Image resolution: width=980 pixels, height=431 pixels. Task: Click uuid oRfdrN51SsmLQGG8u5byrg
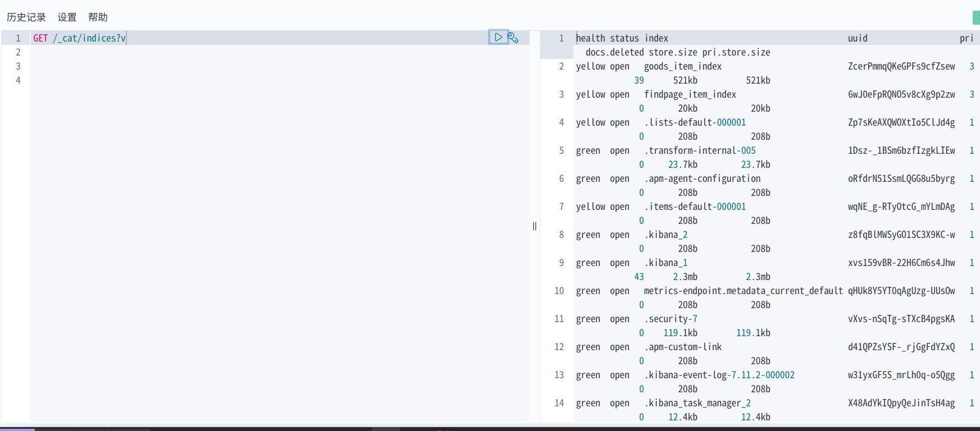pyautogui.click(x=901, y=178)
